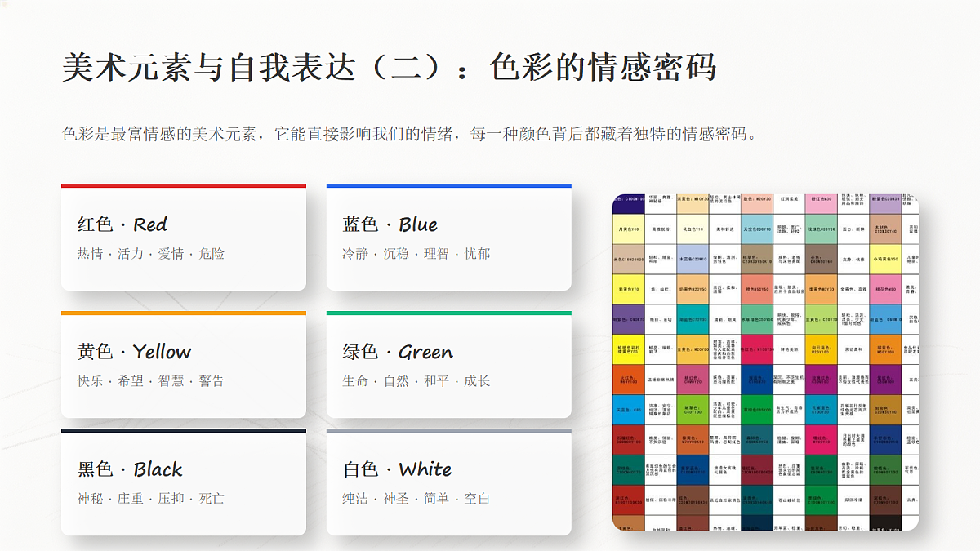Select the 蓝色 · Blue card heading

(390, 224)
